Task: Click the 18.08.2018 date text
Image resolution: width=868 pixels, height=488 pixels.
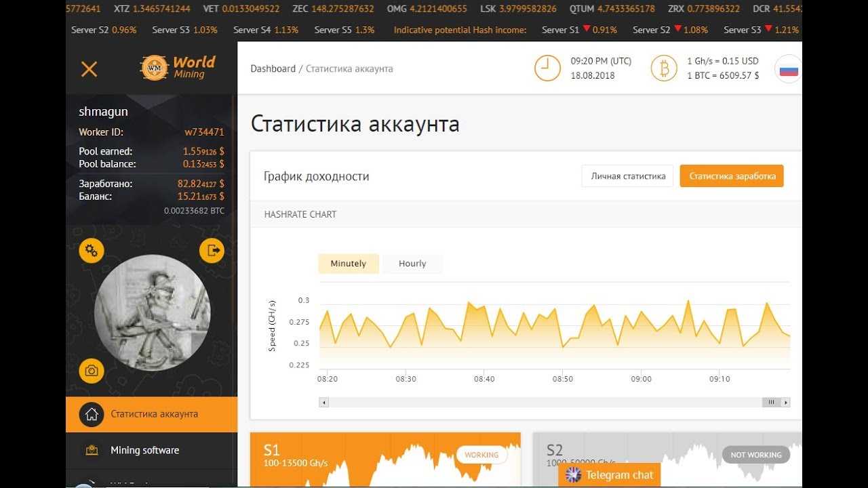Action: (593, 75)
